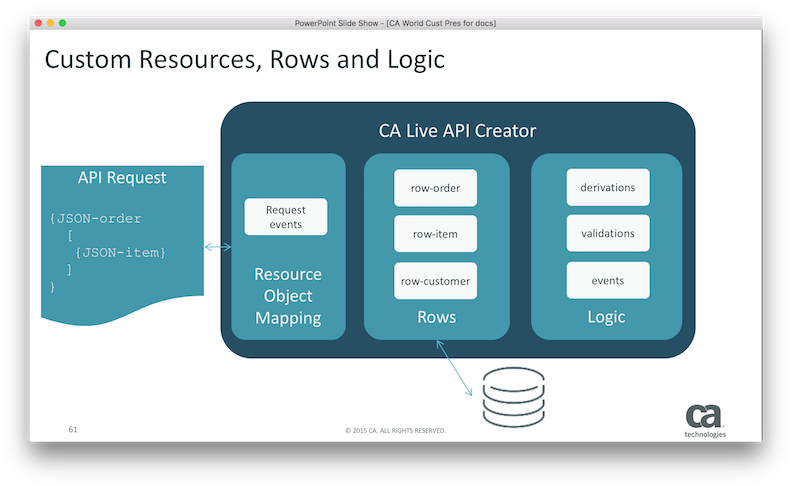The width and height of the screenshot is (791, 486).
Task: Click the CA Live API Creator heading
Action: pyautogui.click(x=457, y=131)
